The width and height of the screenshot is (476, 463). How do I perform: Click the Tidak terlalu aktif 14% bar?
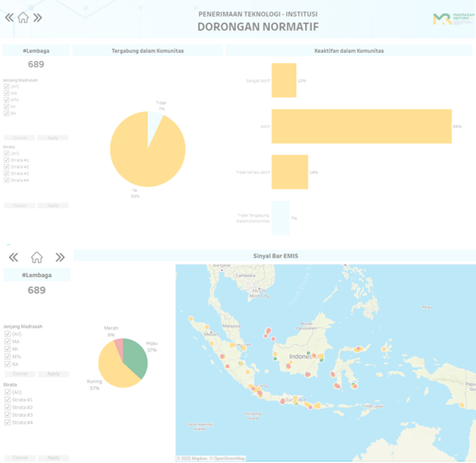pos(289,172)
